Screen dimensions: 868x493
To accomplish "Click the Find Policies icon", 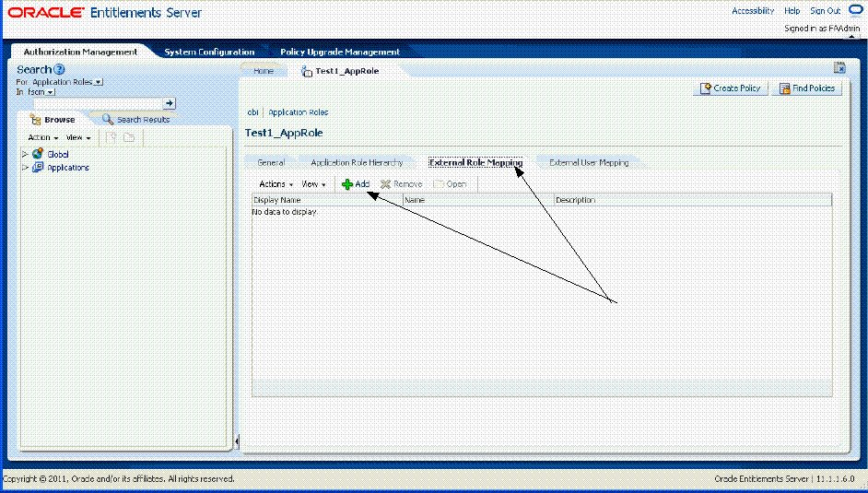I will [784, 88].
